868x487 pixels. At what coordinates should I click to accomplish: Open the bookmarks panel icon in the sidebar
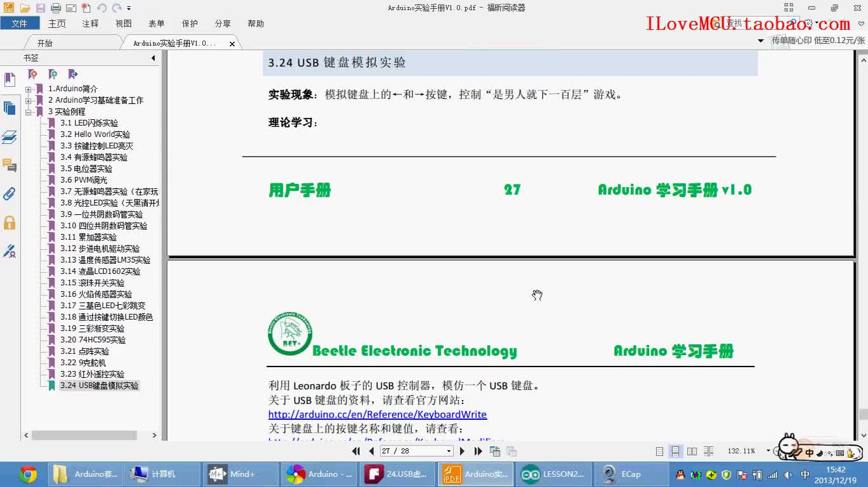(10, 80)
